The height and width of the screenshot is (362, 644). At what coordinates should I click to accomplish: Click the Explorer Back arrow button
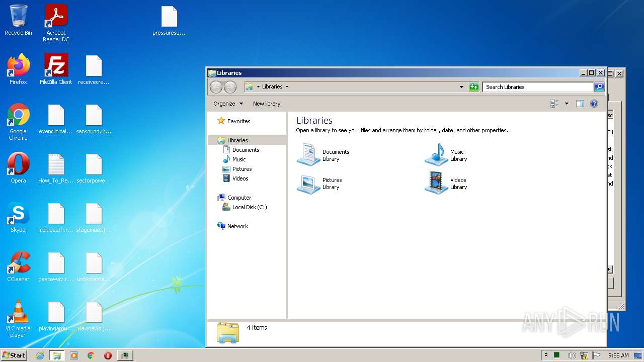[x=216, y=87]
